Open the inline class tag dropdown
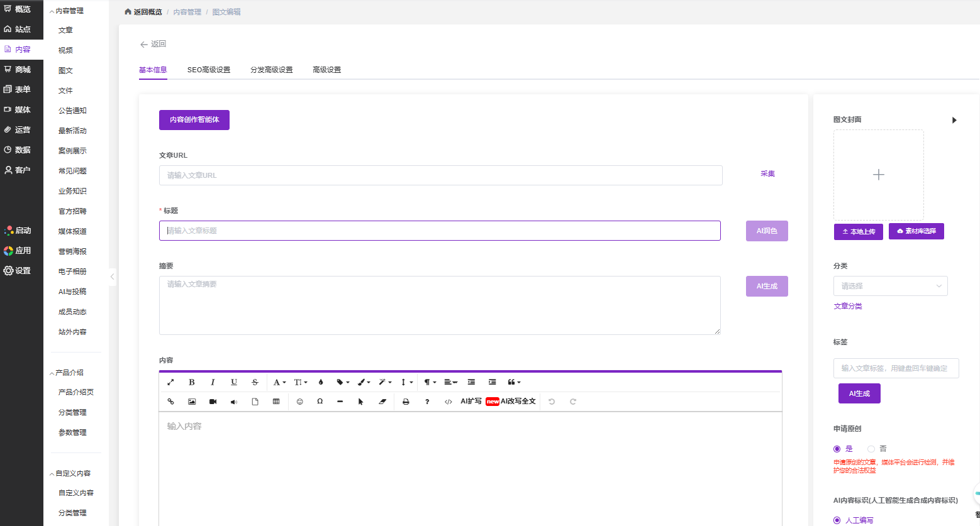The width and height of the screenshot is (980, 526). (343, 382)
